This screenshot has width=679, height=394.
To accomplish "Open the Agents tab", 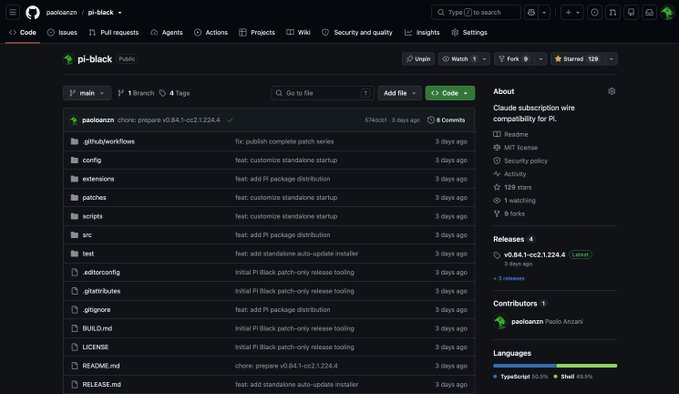I will pos(166,32).
